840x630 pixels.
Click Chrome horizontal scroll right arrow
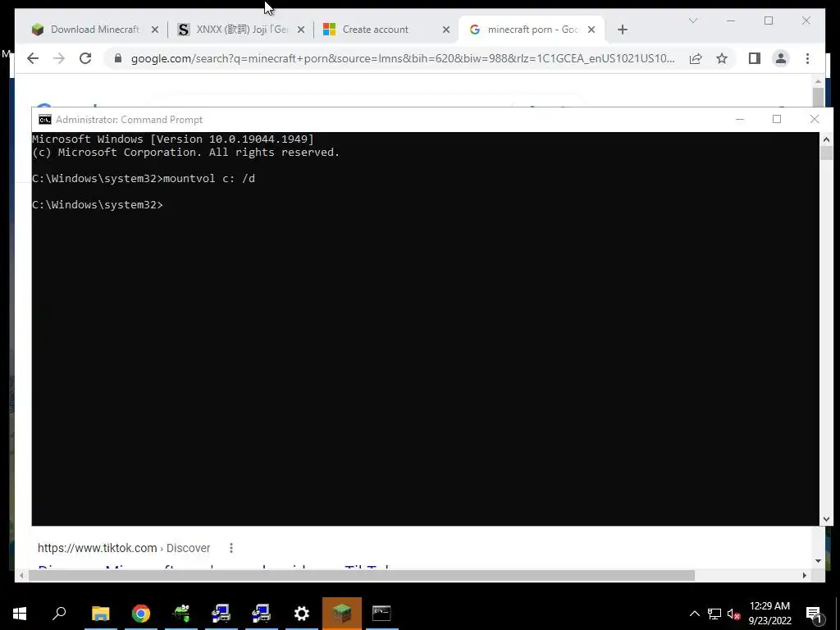click(x=804, y=575)
